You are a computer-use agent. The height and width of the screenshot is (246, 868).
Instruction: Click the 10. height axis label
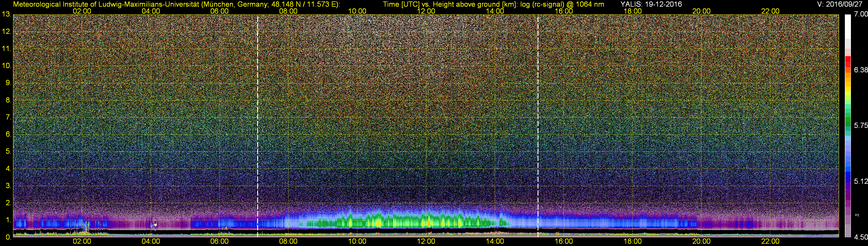[6, 66]
